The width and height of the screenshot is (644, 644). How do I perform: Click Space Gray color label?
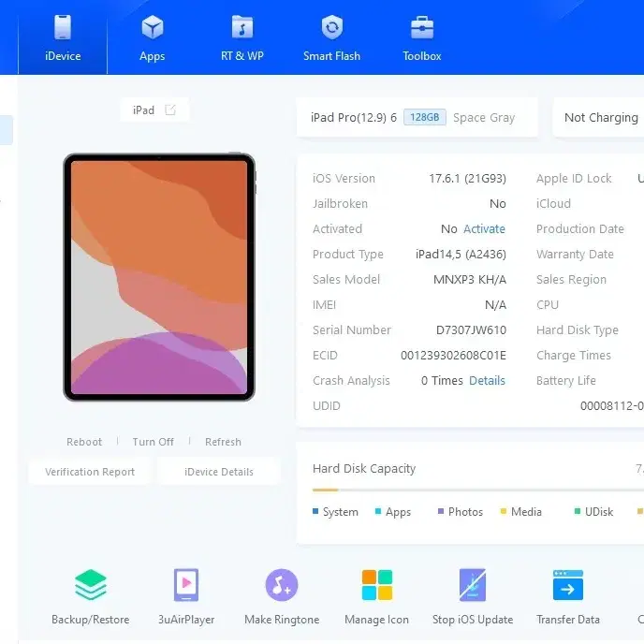[x=484, y=118]
